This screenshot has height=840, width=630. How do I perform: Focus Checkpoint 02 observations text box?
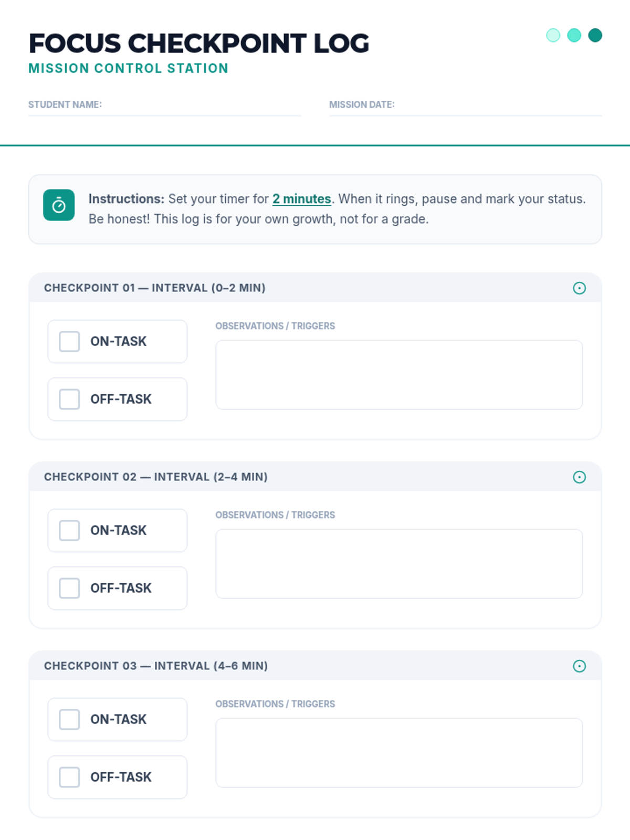(399, 563)
